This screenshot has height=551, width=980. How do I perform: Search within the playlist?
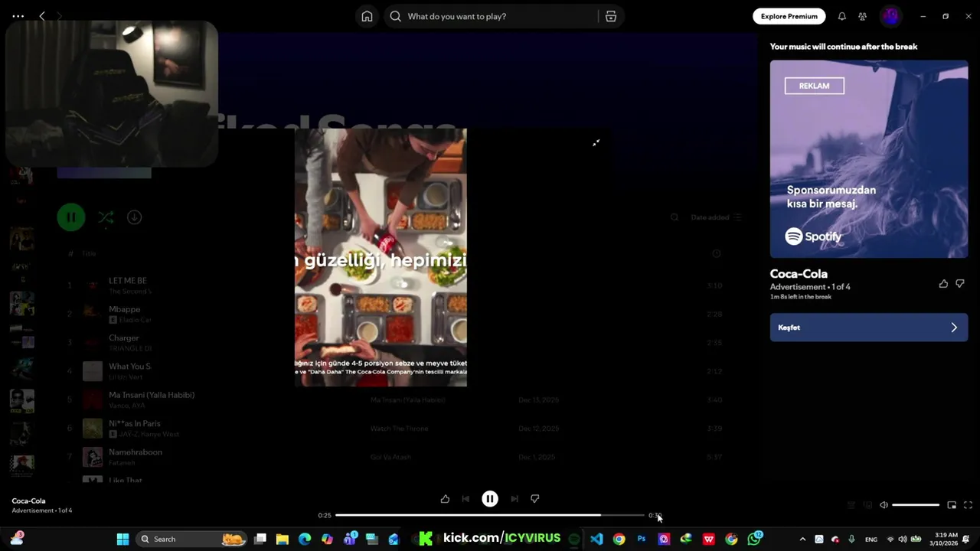675,217
